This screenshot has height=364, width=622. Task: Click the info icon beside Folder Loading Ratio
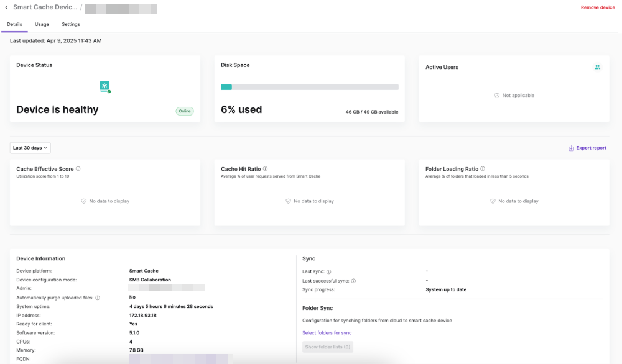click(483, 169)
